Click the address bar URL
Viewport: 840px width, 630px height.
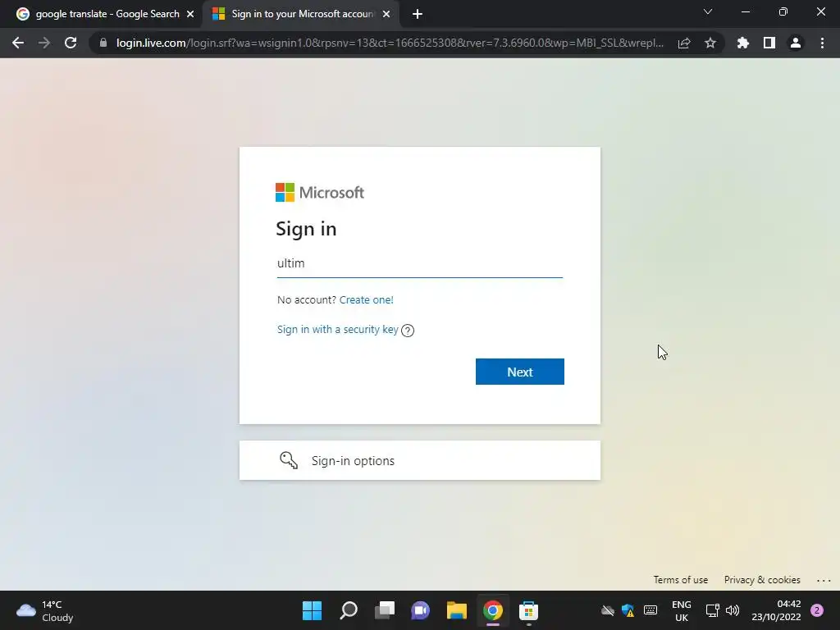[390, 43]
